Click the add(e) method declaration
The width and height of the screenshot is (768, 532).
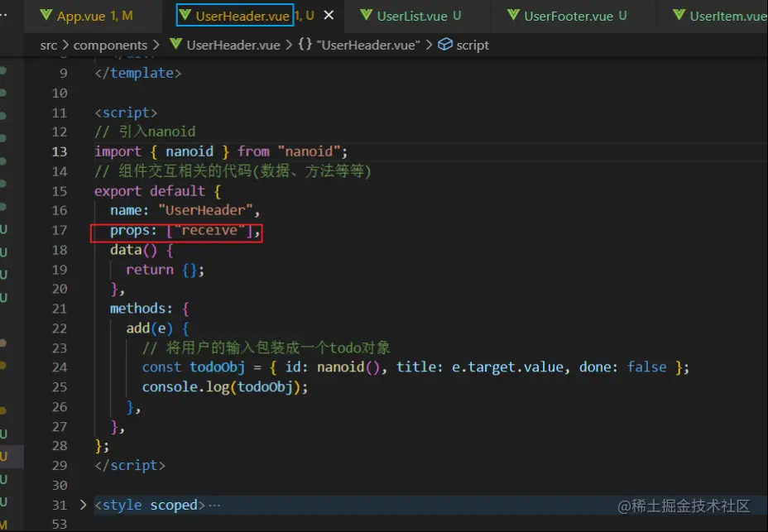pos(158,328)
